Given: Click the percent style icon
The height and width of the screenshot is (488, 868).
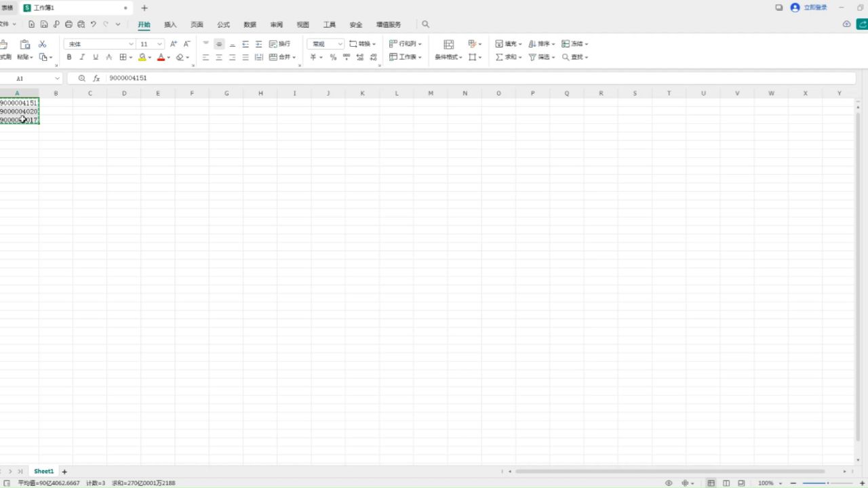Looking at the screenshot, I should pyautogui.click(x=333, y=58).
